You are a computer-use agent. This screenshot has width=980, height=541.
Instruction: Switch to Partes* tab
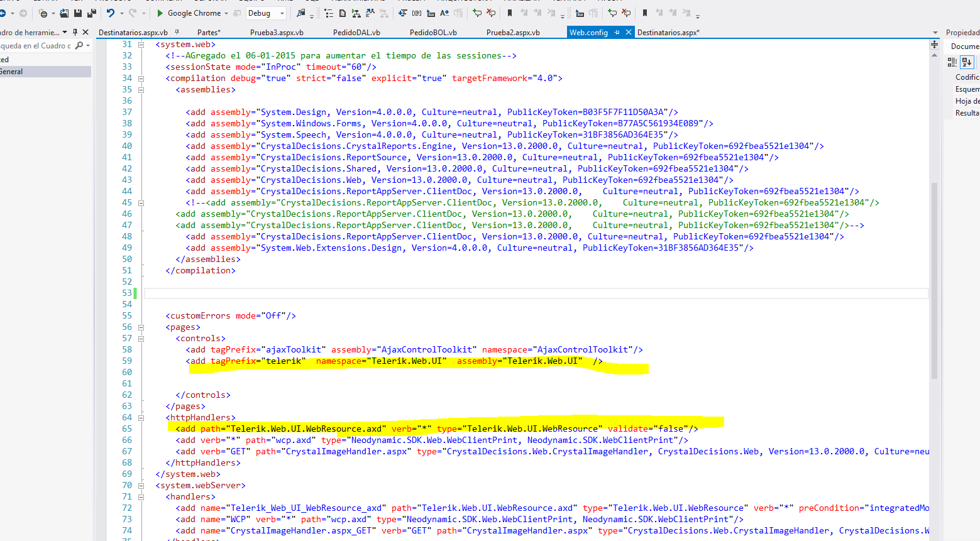[x=209, y=32]
